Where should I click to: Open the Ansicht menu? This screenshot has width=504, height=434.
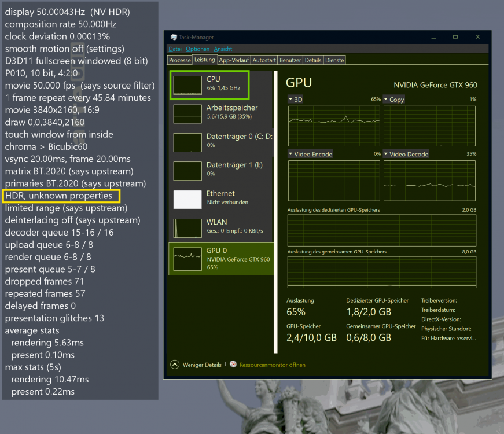click(223, 49)
